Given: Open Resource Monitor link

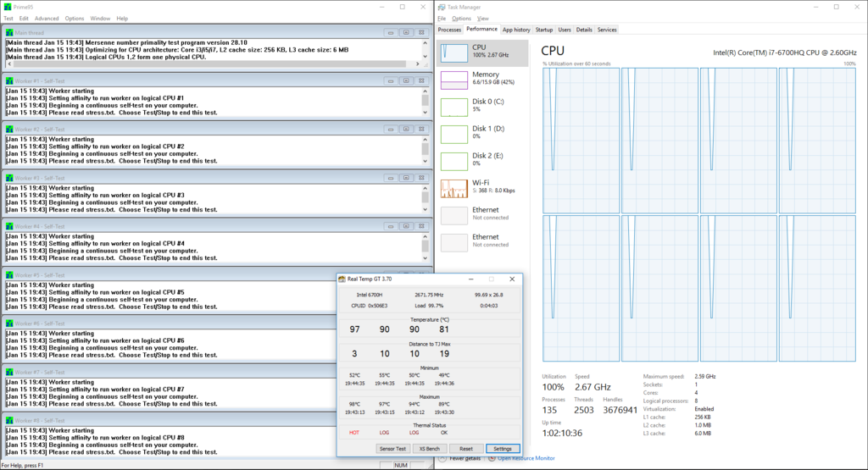Looking at the screenshot, I should click(x=526, y=458).
